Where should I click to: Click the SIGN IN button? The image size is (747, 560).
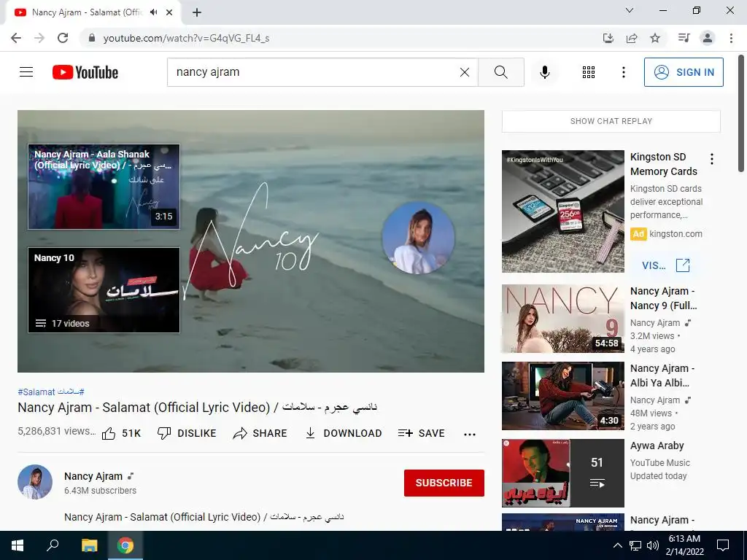(x=684, y=72)
